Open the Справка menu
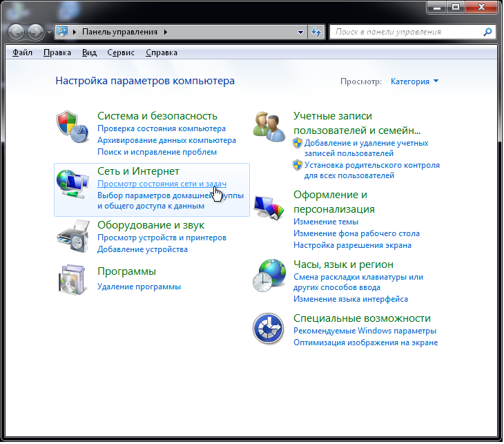 (162, 52)
